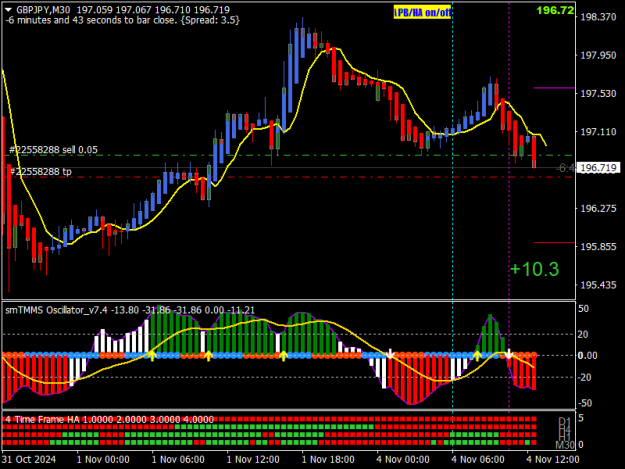Click the 196.275 price scale label

[598, 208]
